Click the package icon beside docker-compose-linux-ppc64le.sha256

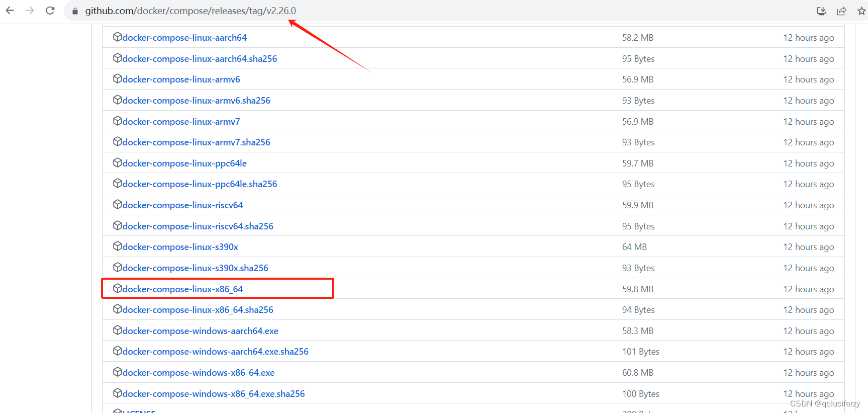pos(117,183)
